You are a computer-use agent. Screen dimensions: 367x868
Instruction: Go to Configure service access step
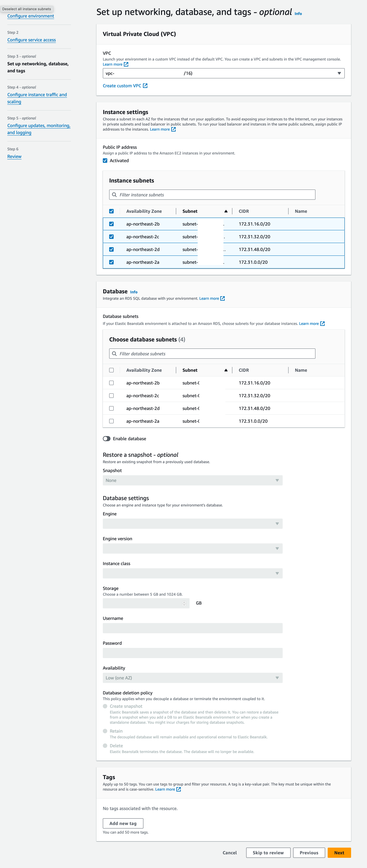(32, 40)
